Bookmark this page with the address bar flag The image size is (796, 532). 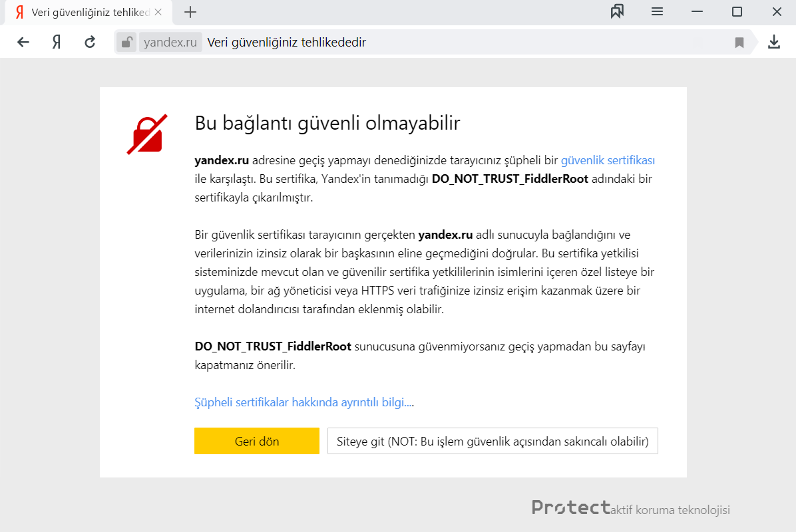739,43
